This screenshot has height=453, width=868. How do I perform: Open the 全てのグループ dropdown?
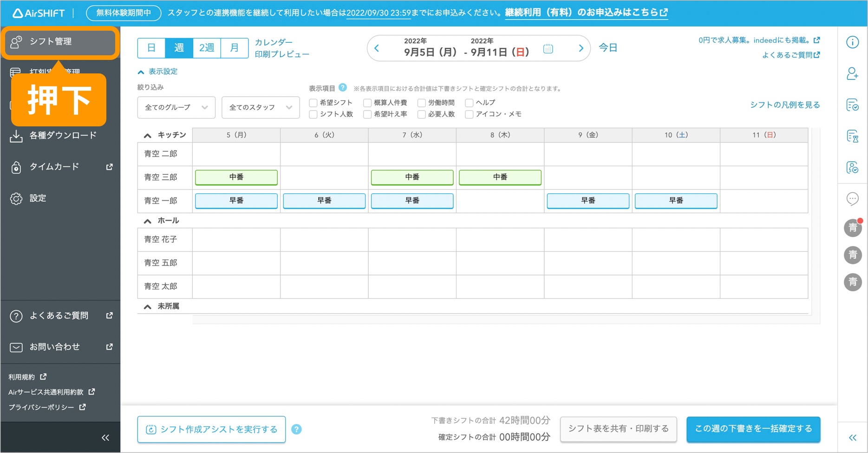tap(176, 107)
